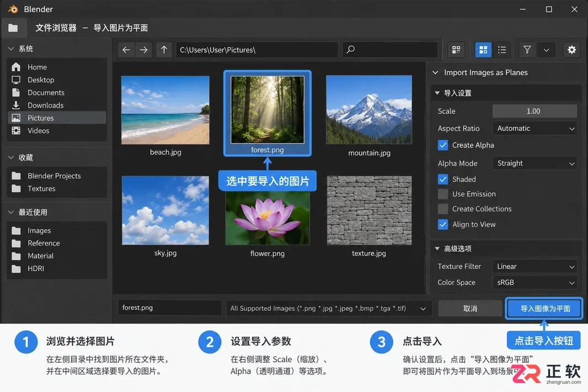Enable the Create Collections checkbox
Image resolution: width=588 pixels, height=392 pixels.
443,209
